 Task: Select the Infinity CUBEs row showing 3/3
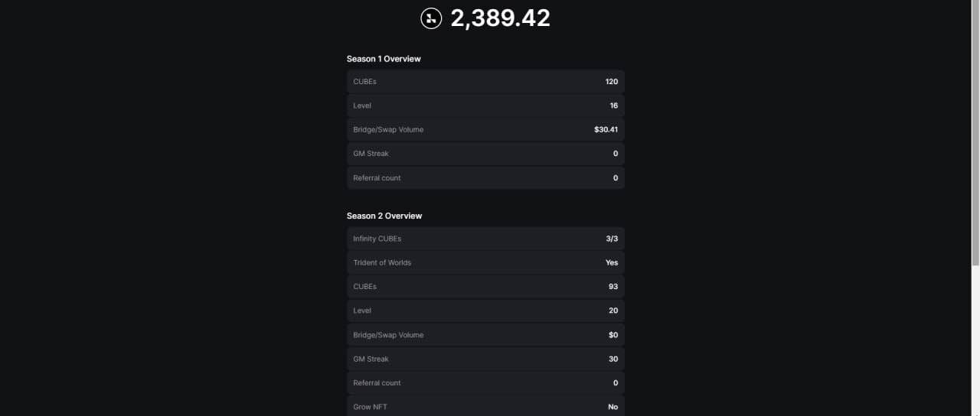coord(485,239)
